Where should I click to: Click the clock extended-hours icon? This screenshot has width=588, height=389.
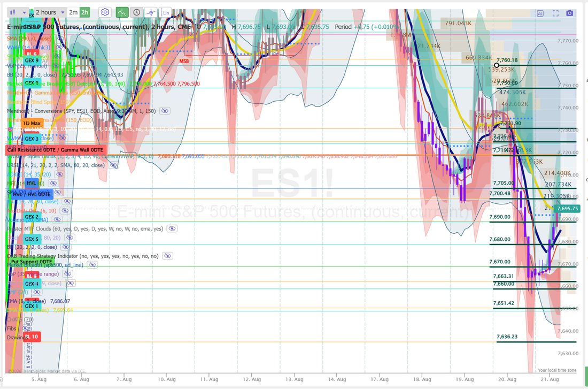click(x=136, y=12)
